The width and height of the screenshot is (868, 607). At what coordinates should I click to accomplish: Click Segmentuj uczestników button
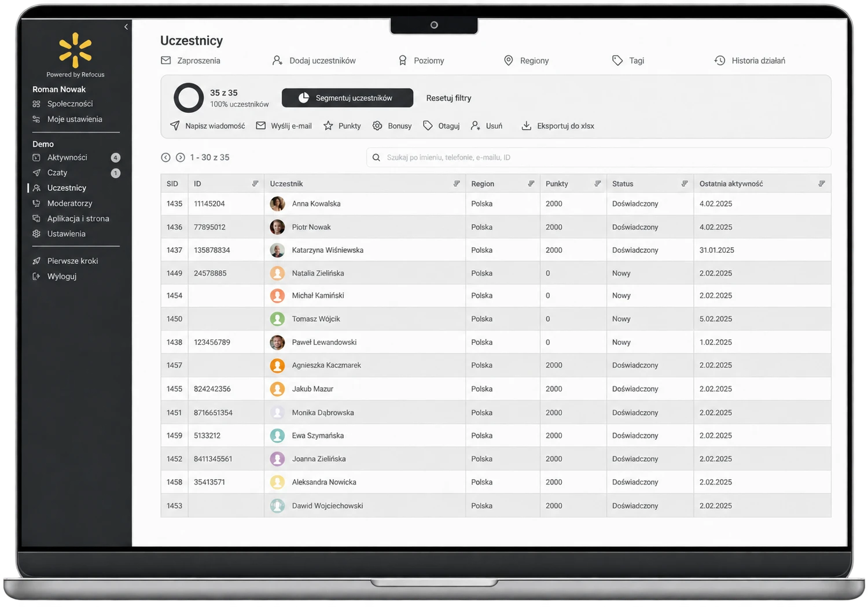pos(347,98)
